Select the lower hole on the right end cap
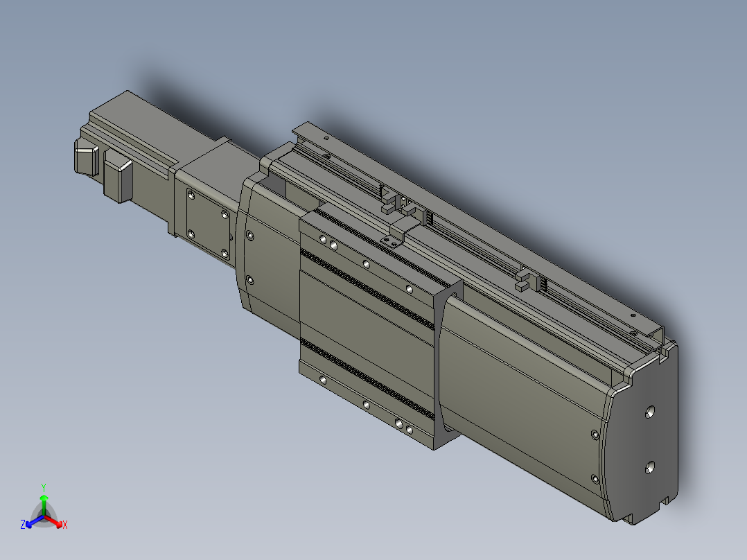 (650, 467)
